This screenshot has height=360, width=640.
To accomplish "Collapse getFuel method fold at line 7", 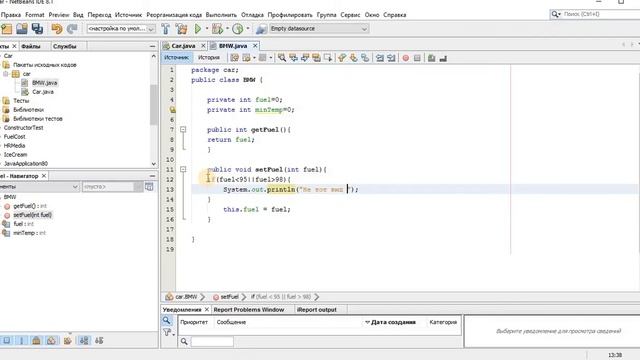I will pyautogui.click(x=183, y=129).
